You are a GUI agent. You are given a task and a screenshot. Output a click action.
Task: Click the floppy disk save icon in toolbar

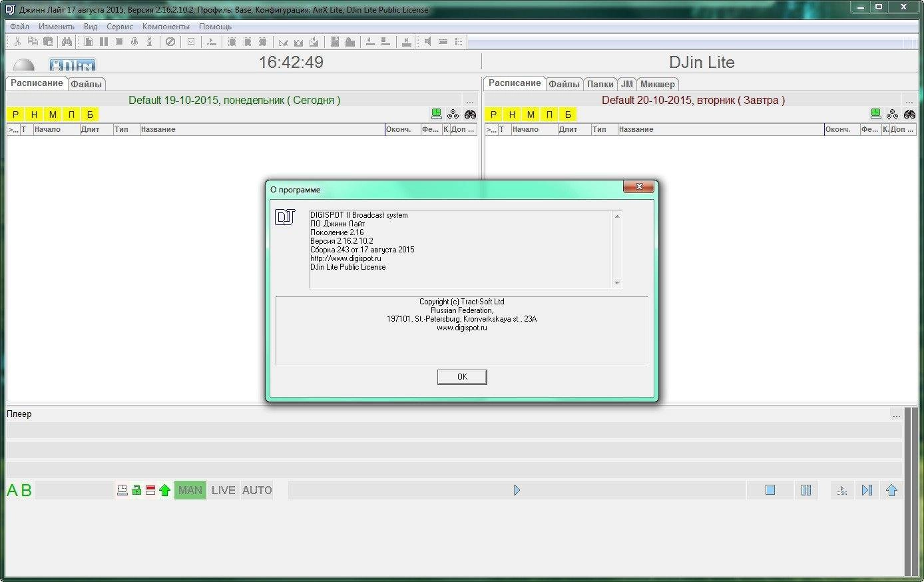[335, 41]
